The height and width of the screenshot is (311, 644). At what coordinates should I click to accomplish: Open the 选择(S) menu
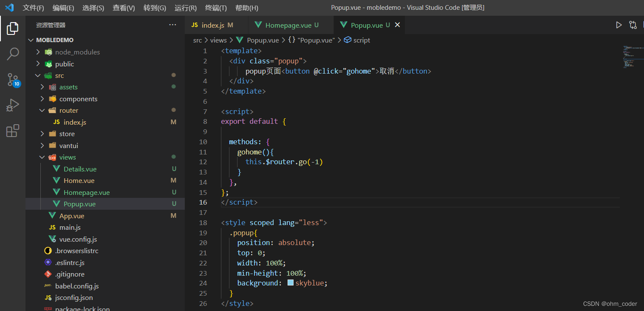[x=93, y=8]
